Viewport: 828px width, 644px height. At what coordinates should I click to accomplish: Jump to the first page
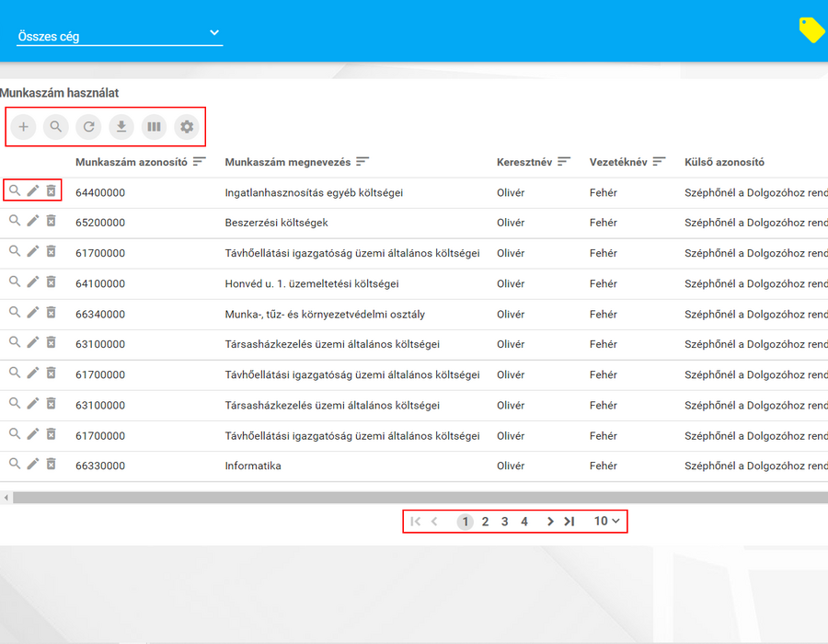tap(415, 522)
